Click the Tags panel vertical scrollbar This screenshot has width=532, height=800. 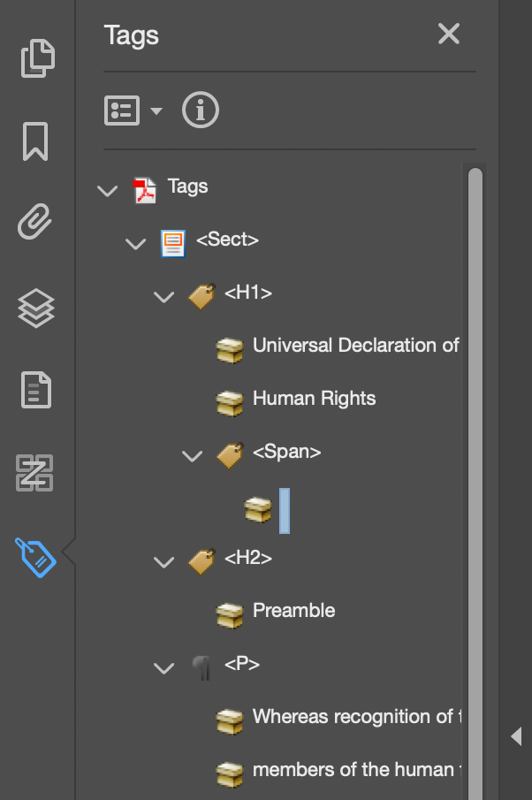[475, 442]
